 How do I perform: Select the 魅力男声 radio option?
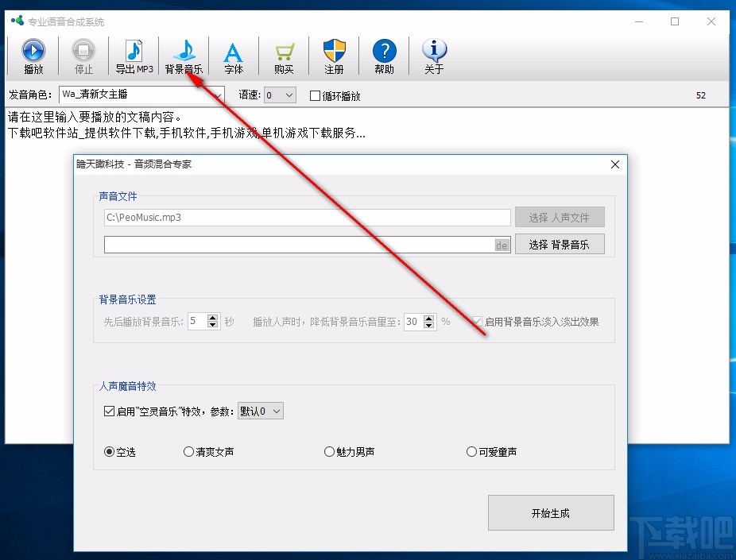pyautogui.click(x=330, y=452)
